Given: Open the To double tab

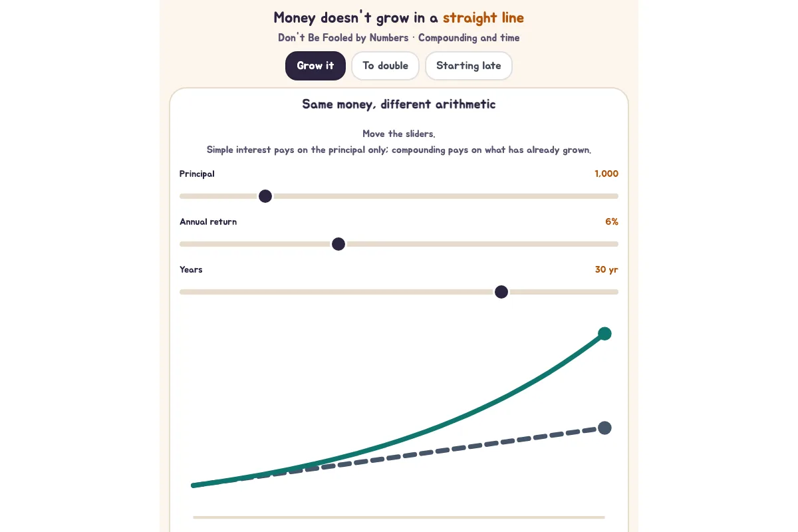Looking at the screenshot, I should click(385, 66).
